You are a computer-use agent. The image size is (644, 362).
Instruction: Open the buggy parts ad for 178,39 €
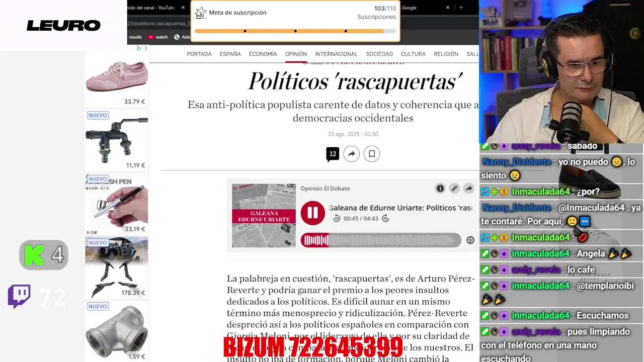[x=116, y=268]
